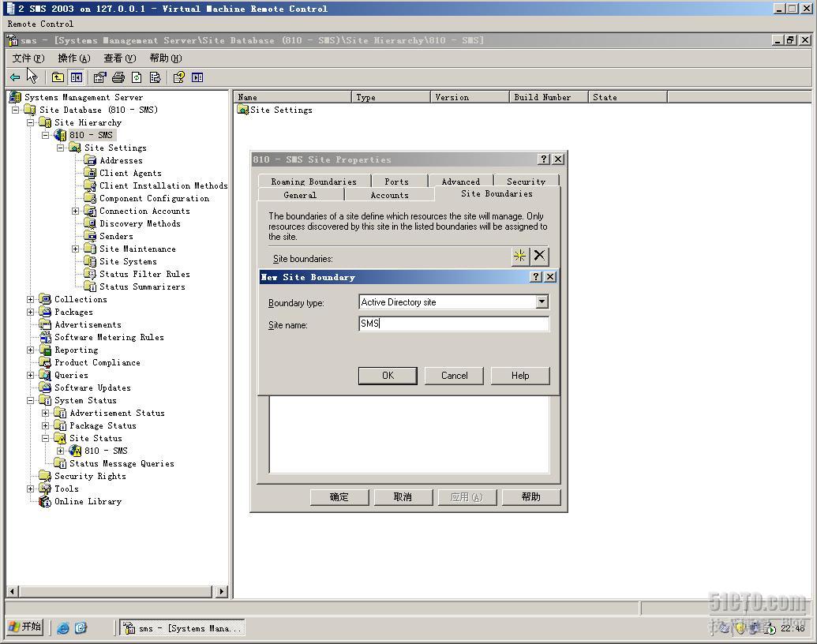Click Help in New Site Boundary dialog
Image resolution: width=817 pixels, height=644 pixels.
tap(520, 376)
